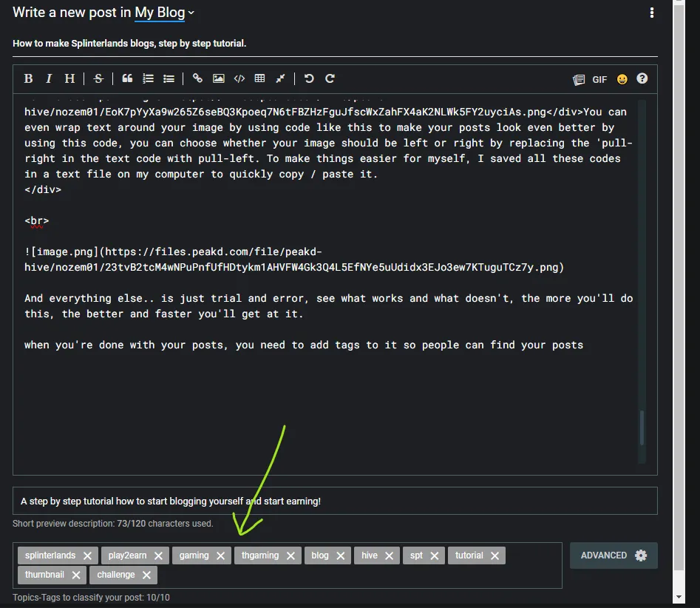700x608 pixels.
Task: Click the tutorial tag label
Action: [469, 555]
